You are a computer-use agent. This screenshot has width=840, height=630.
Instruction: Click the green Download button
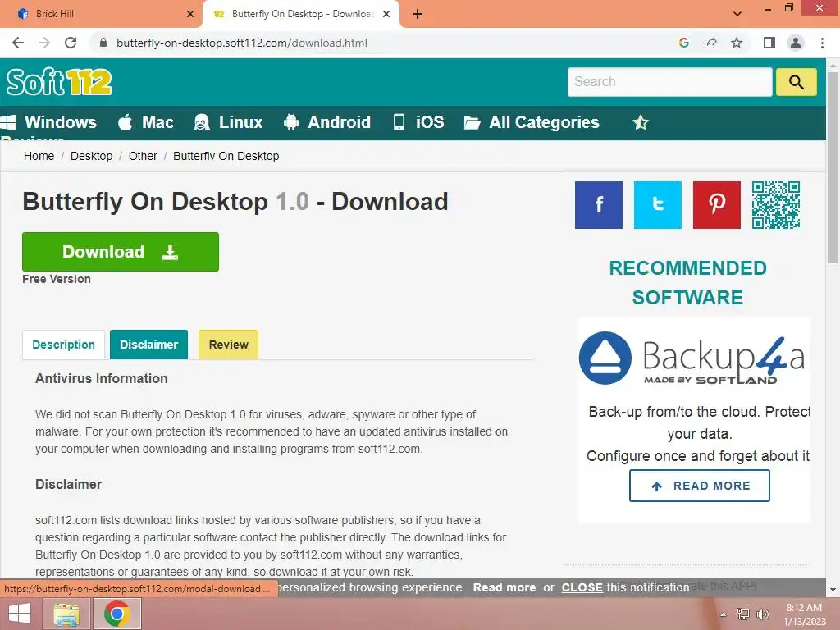point(121,252)
